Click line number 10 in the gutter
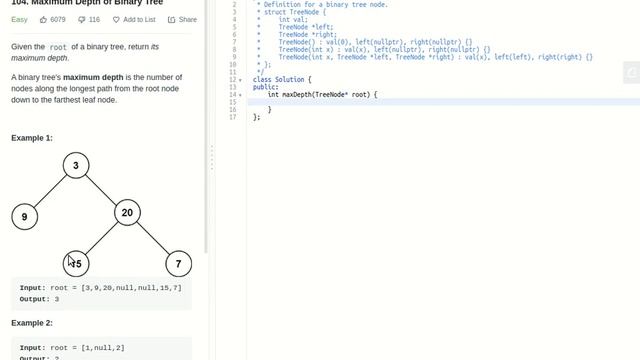Screen dimensions: 640x360 pyautogui.click(x=233, y=64)
